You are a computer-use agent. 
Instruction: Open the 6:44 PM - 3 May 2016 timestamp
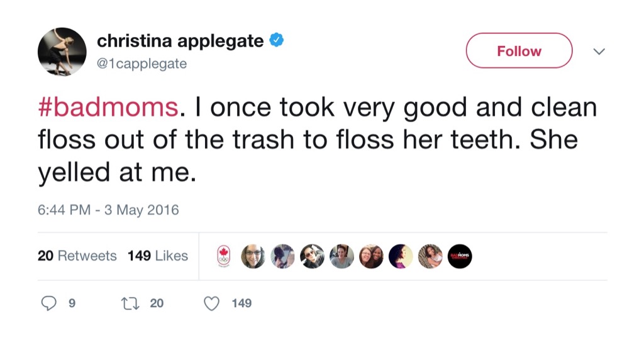tap(108, 210)
